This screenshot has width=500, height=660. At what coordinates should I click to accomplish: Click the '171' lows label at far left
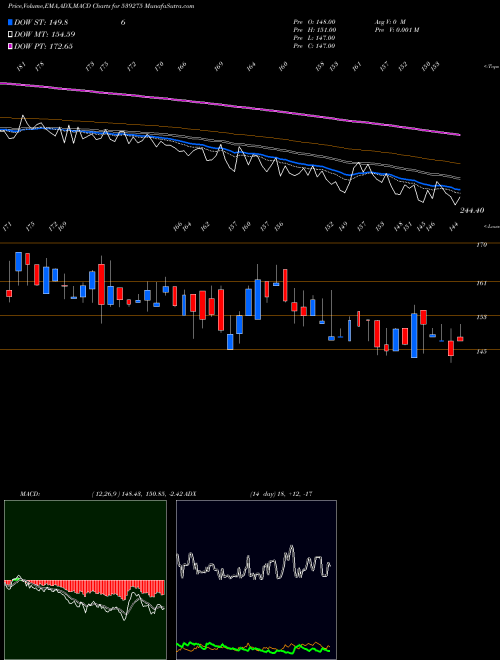click(7, 228)
